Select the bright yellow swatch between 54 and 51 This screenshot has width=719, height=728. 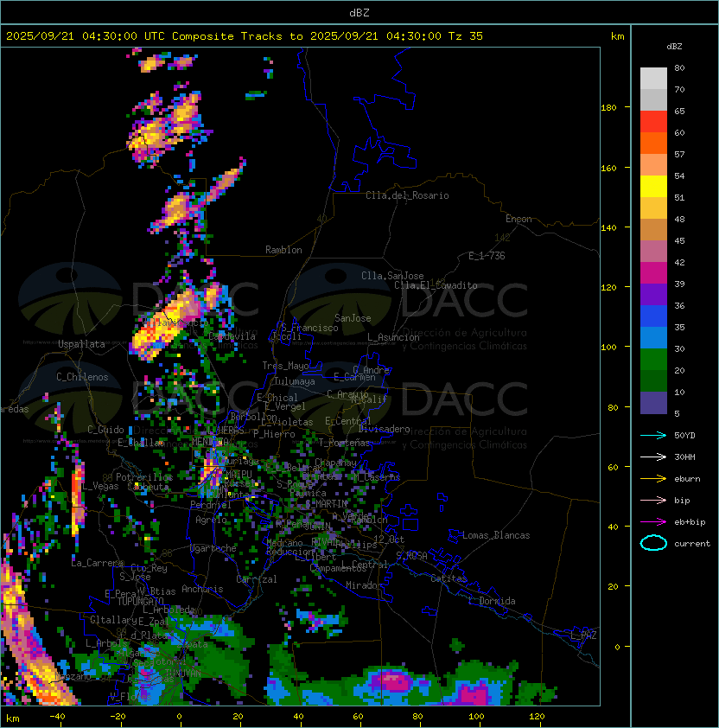click(653, 186)
